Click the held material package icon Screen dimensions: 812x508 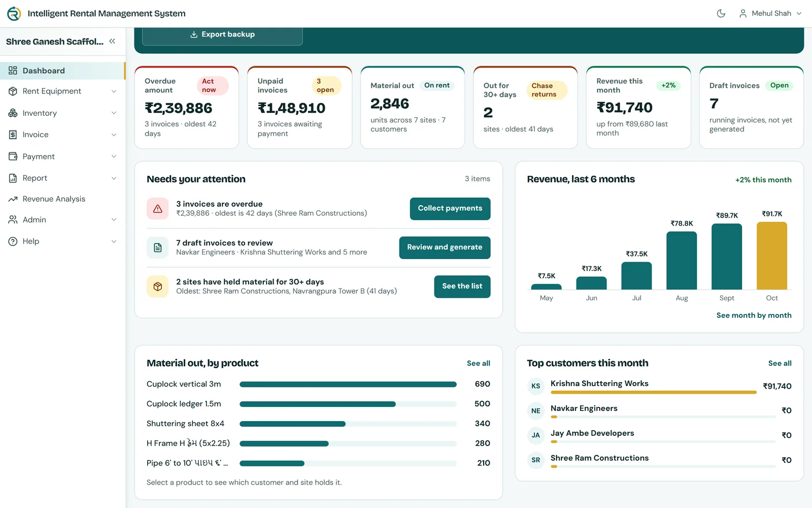[158, 287]
